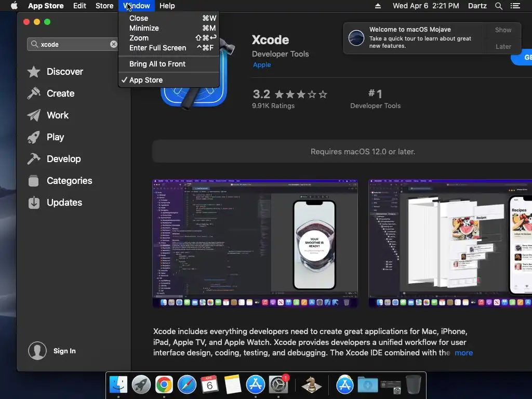532x399 pixels.
Task: Launch Safari from the Dock
Action: click(x=187, y=385)
